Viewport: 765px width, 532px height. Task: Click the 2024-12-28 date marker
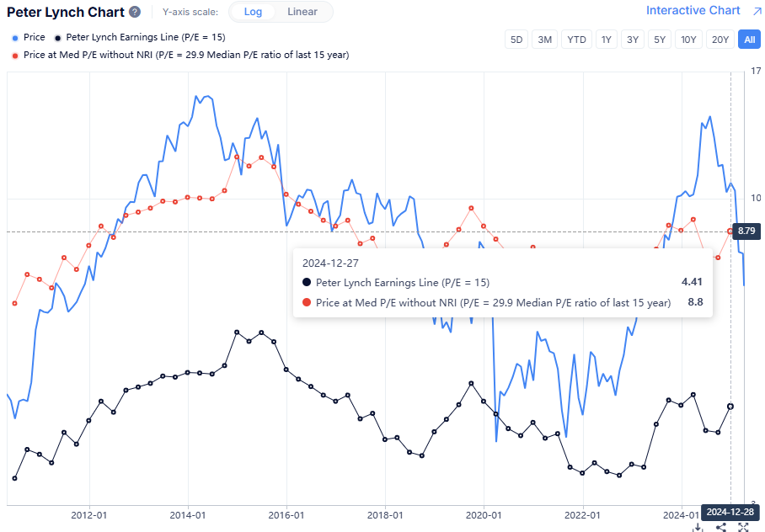pyautogui.click(x=730, y=512)
